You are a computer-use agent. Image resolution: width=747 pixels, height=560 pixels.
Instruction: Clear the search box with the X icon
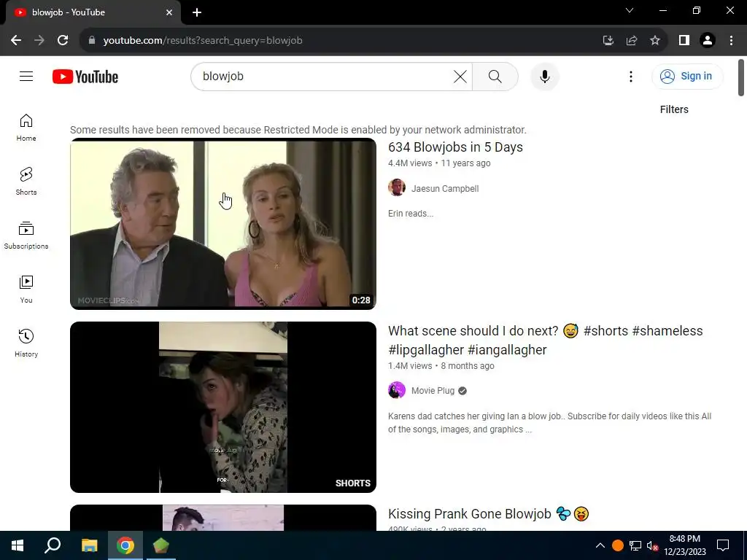click(460, 76)
